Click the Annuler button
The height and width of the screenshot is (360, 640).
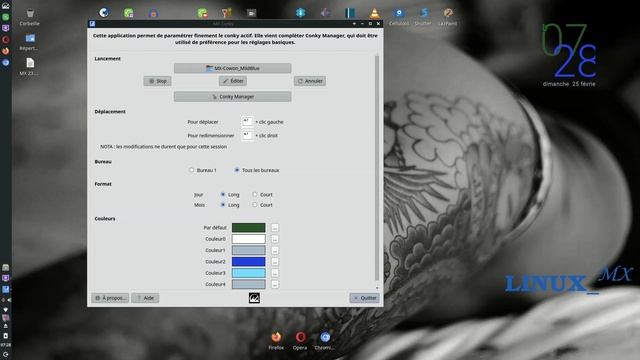(310, 81)
